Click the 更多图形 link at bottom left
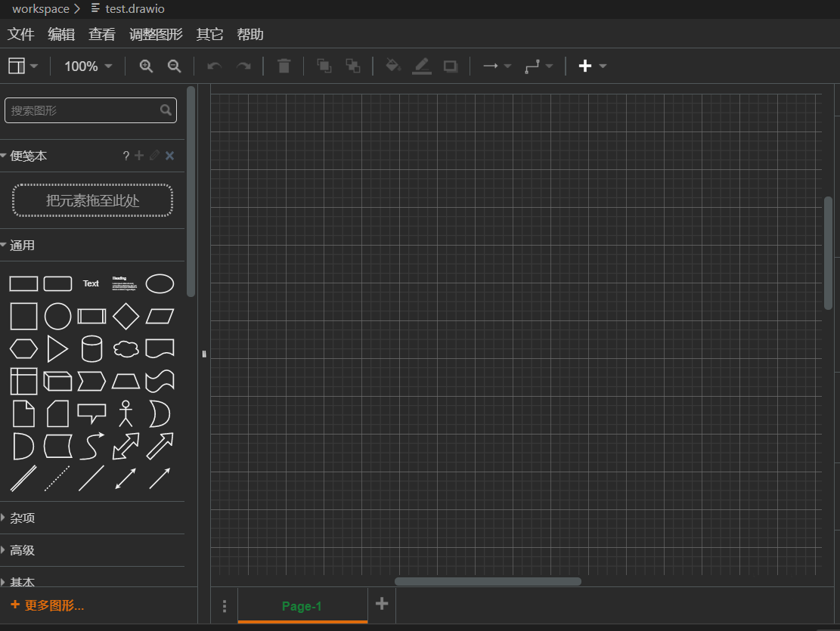The width and height of the screenshot is (840, 631). pos(46,605)
